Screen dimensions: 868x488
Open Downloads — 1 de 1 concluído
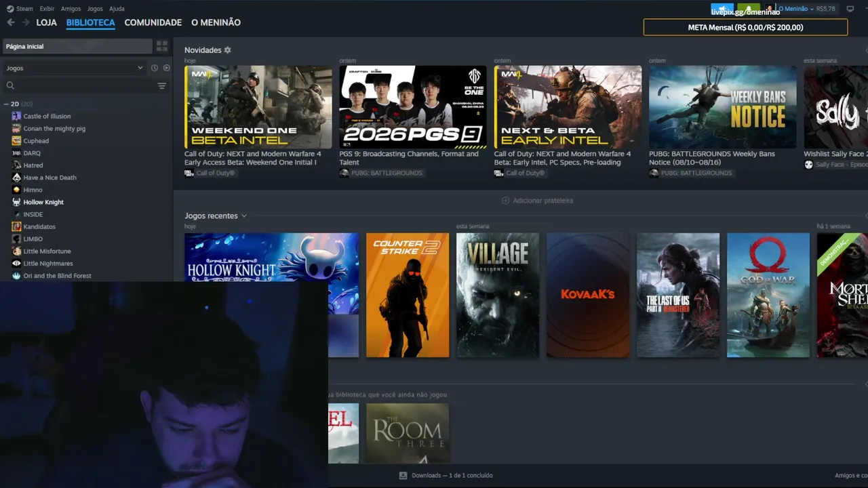coord(446,476)
